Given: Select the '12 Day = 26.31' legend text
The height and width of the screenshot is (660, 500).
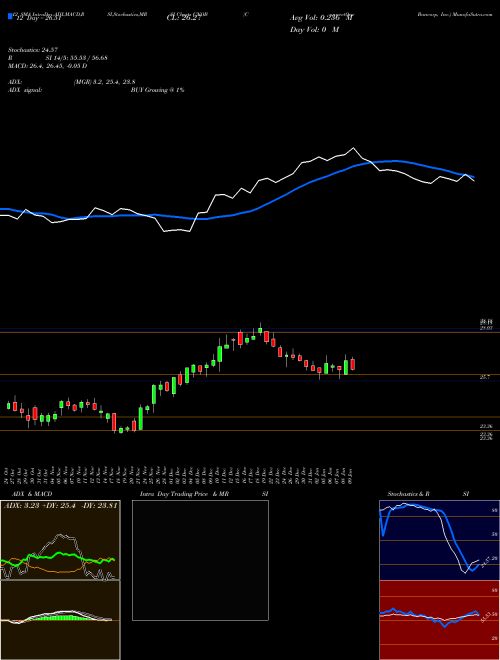Looking at the screenshot, I should coord(38,18).
